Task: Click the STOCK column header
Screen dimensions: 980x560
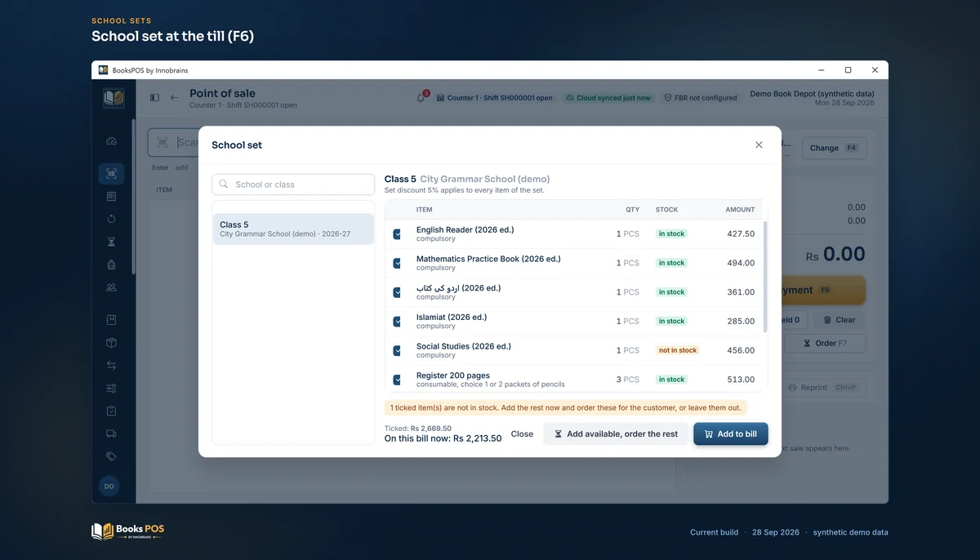Action: 666,210
